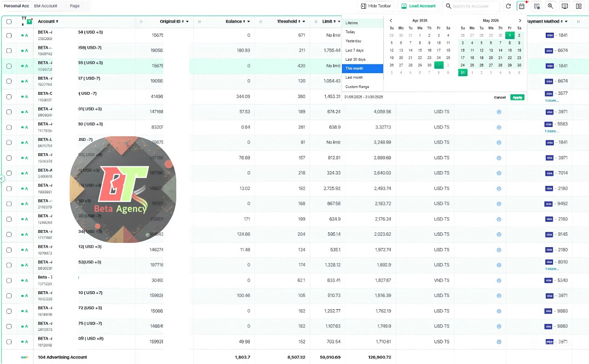
Task: Select the Today date preset
Action: pyautogui.click(x=363, y=32)
